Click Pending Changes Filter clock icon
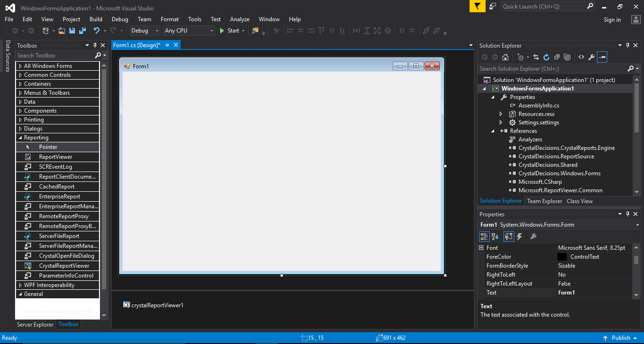The height and width of the screenshot is (344, 644). click(x=520, y=57)
